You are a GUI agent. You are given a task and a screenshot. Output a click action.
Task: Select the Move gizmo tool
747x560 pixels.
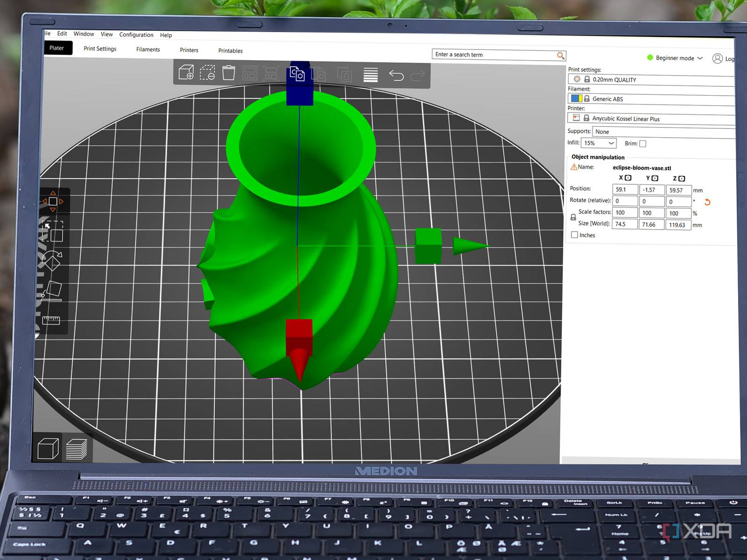tap(53, 201)
